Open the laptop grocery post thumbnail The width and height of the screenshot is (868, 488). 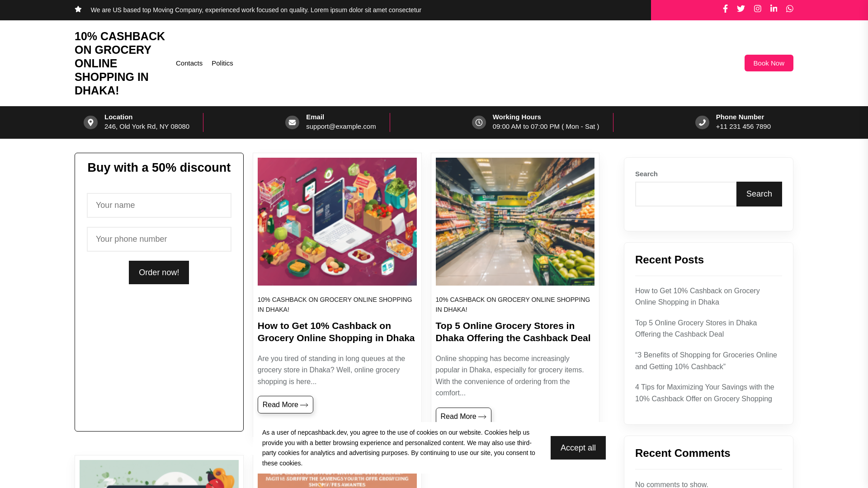[337, 221]
